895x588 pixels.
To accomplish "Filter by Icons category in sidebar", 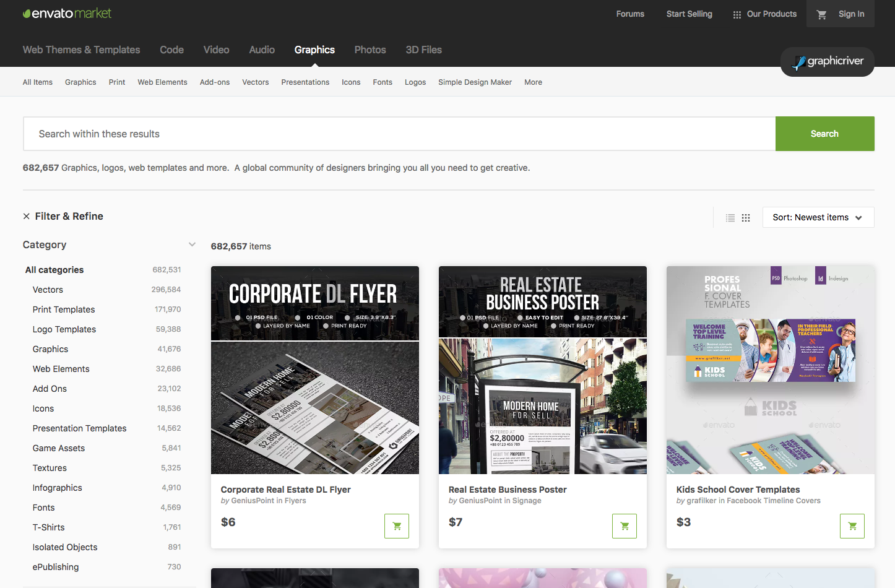I will tap(43, 409).
